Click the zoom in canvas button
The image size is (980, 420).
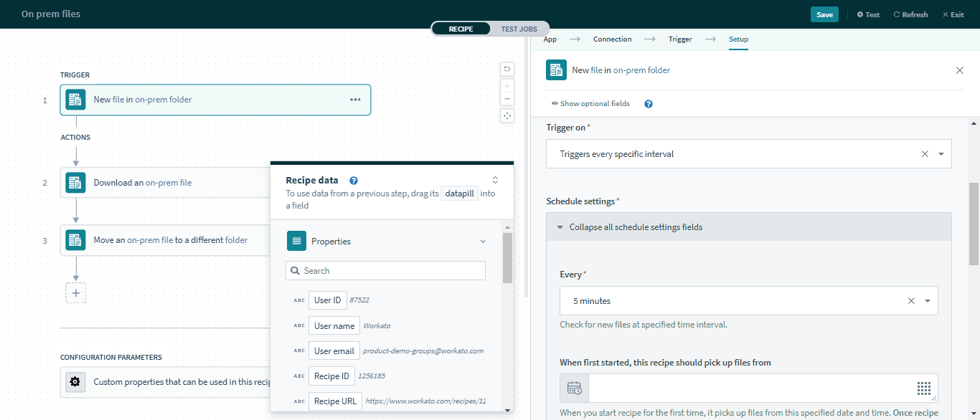(507, 86)
